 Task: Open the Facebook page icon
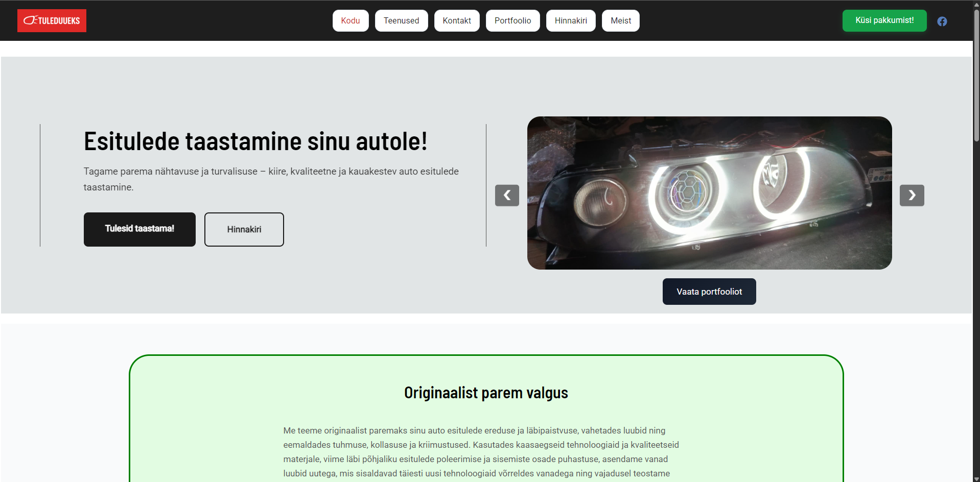click(942, 21)
